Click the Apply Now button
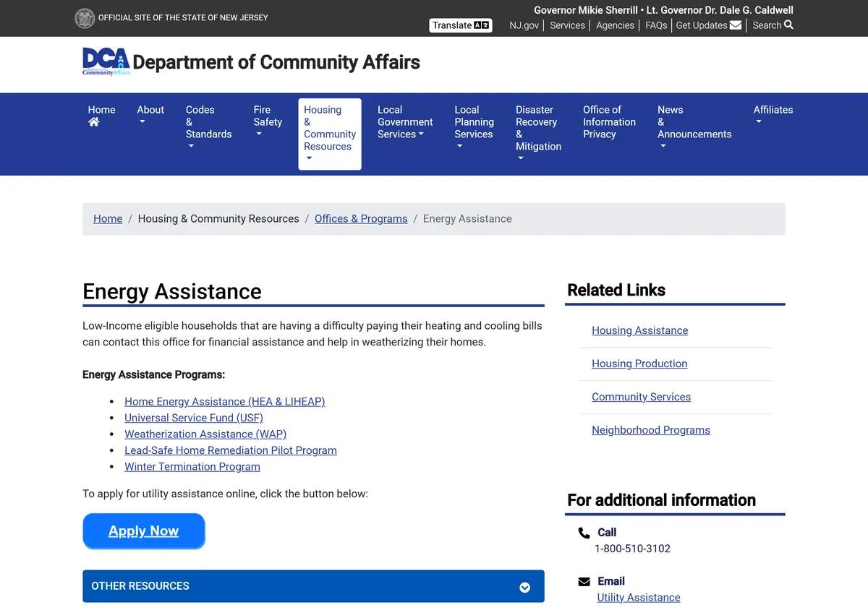 tap(144, 531)
